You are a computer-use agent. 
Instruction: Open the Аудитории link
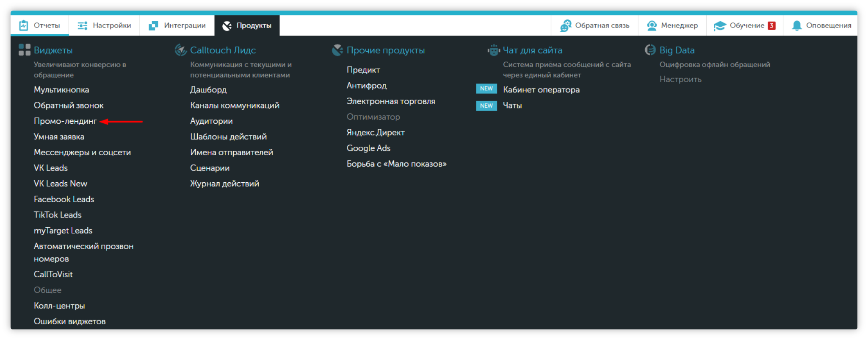[x=211, y=121]
